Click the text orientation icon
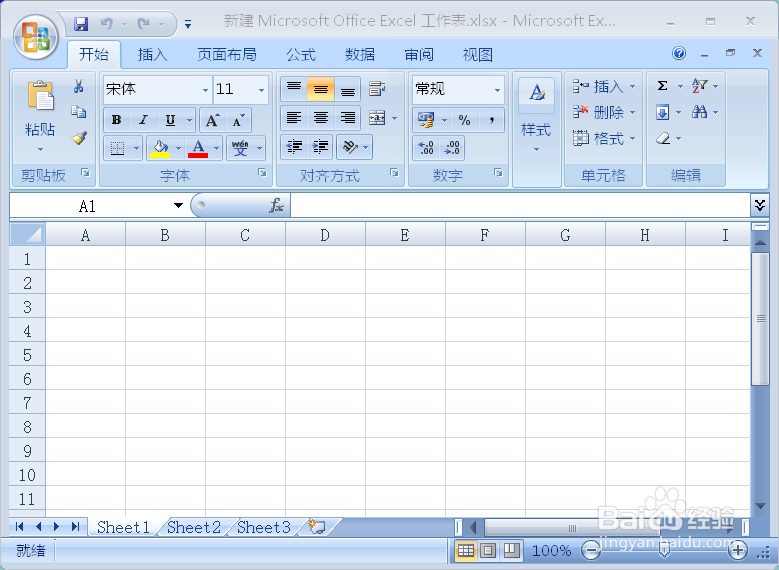Image resolution: width=779 pixels, height=570 pixels. tap(350, 147)
